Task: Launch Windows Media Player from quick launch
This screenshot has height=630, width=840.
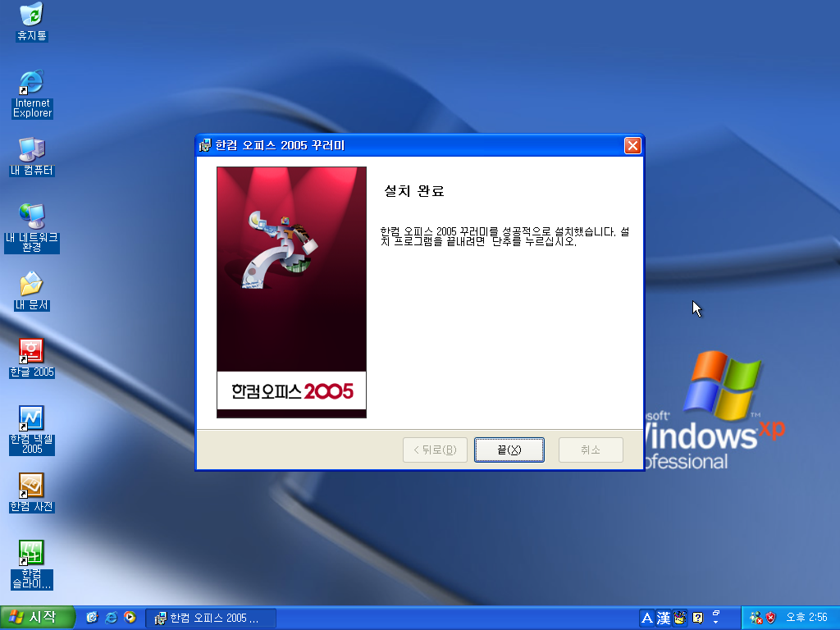Action: pyautogui.click(x=130, y=618)
